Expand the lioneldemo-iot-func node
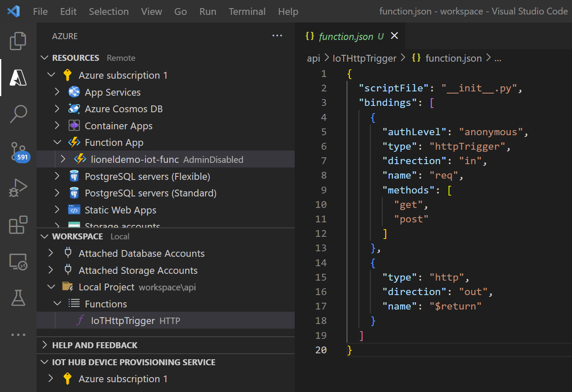This screenshot has height=392, width=572. pos(63,159)
